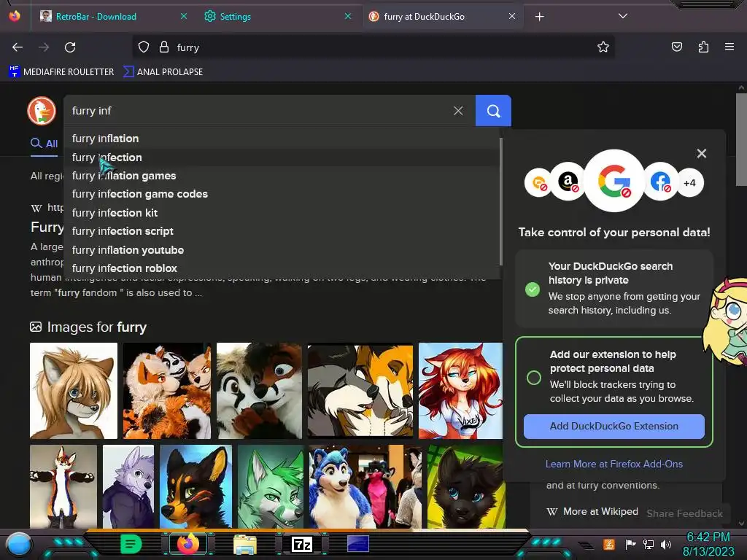
Task: Open the Extensions puzzle icon
Action: tap(703, 47)
